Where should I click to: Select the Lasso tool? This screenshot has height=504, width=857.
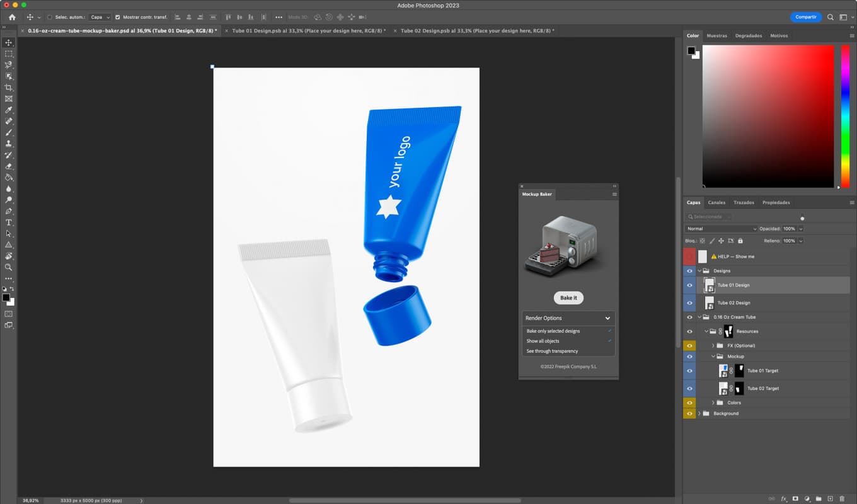coord(9,65)
